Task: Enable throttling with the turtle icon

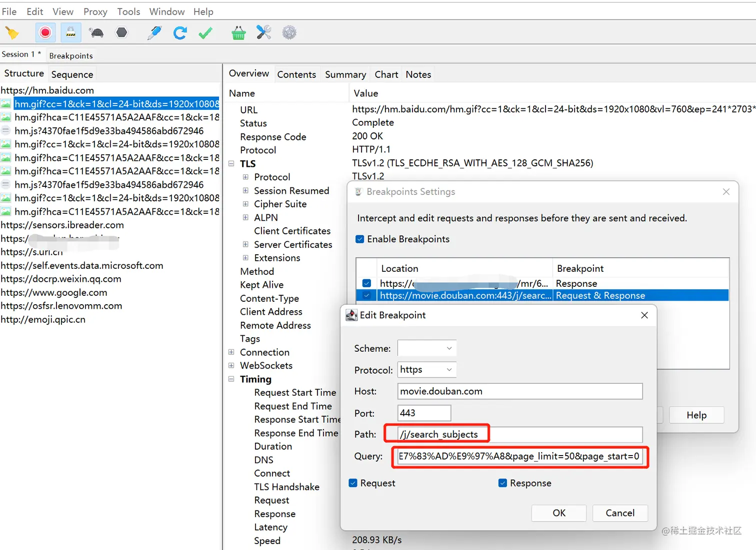Action: tap(96, 33)
